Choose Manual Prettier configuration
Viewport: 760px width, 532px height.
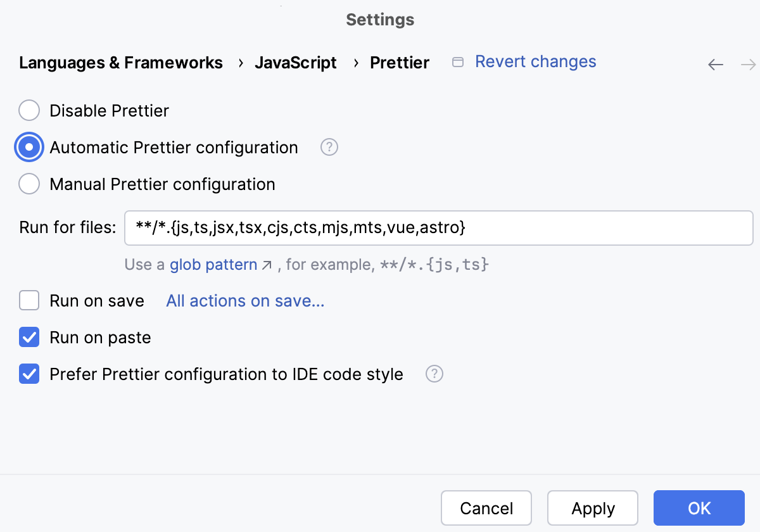click(28, 184)
